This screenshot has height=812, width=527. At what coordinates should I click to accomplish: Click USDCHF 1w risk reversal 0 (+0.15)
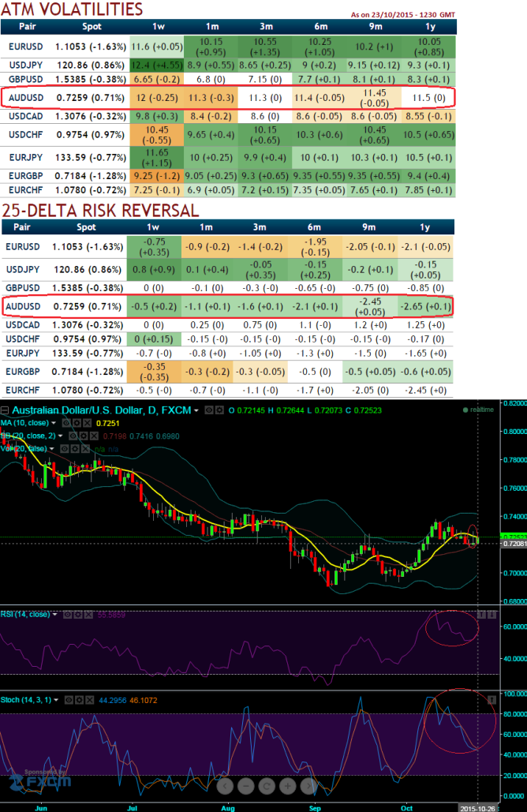[154, 339]
